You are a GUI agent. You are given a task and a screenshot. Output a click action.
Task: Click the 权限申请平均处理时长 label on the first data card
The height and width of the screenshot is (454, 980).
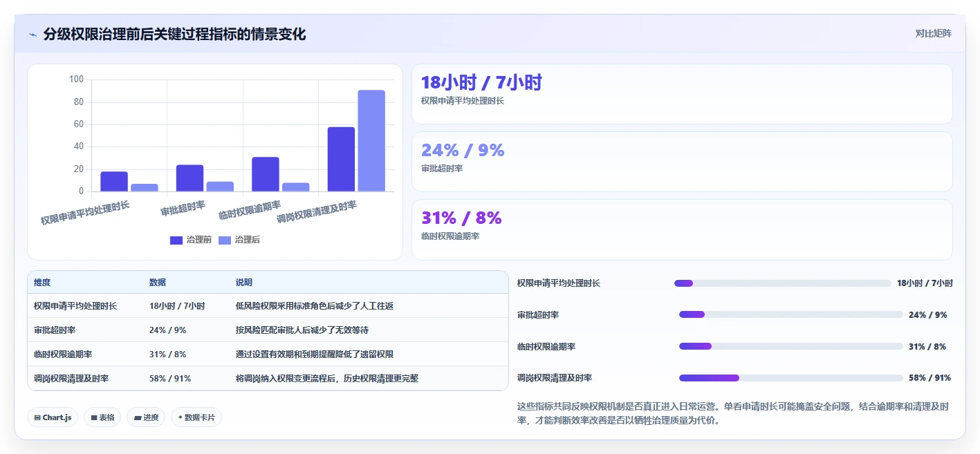463,100
